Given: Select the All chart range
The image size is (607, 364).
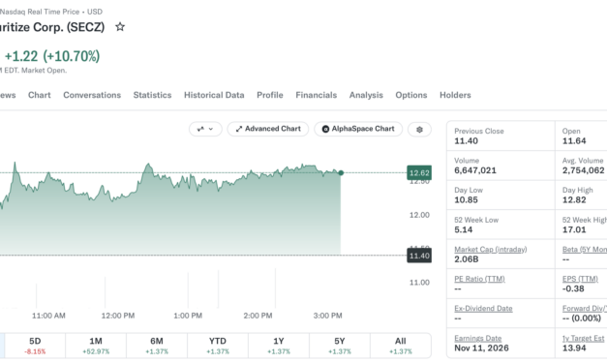Looking at the screenshot, I should 400,346.
